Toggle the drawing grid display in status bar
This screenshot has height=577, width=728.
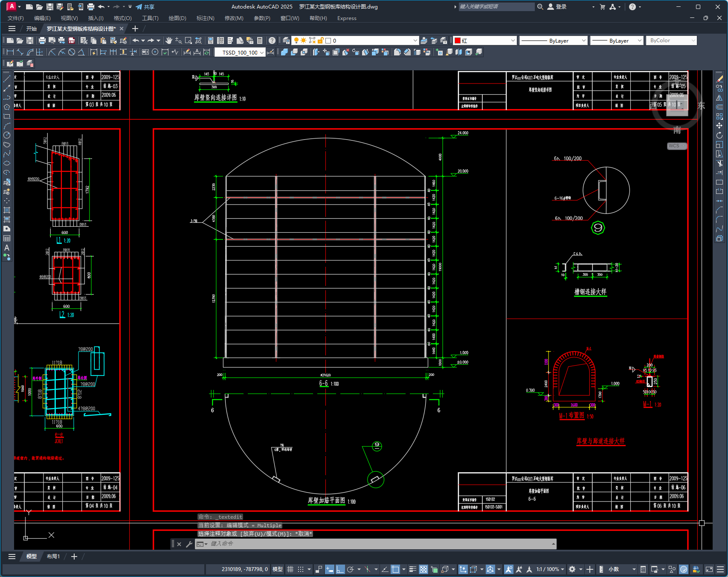[x=290, y=569]
